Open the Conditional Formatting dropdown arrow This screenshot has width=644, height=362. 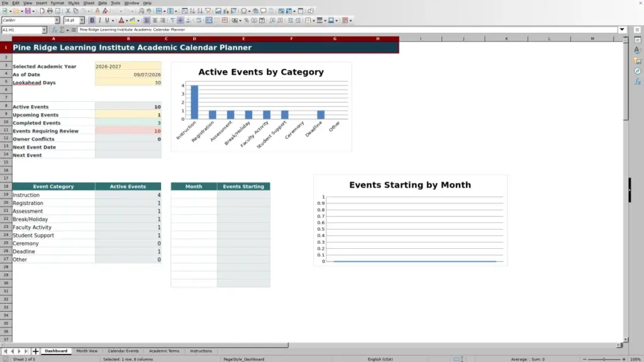coord(350,21)
